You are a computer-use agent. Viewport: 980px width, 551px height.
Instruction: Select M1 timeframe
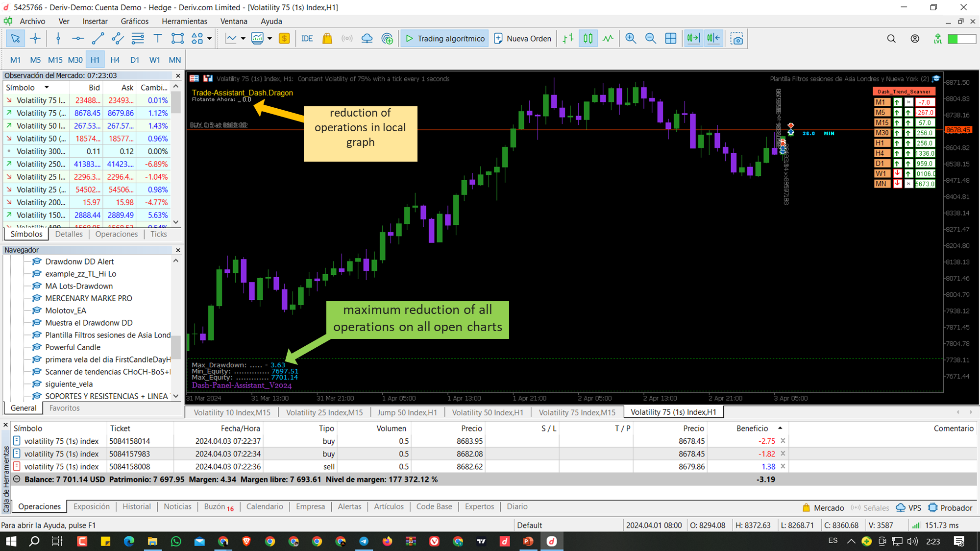click(x=16, y=60)
